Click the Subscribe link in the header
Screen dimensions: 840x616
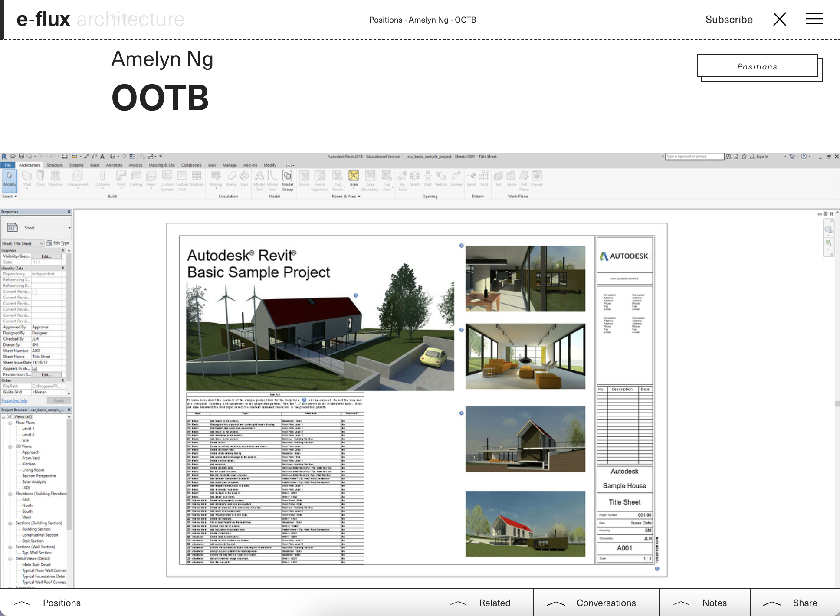click(729, 20)
